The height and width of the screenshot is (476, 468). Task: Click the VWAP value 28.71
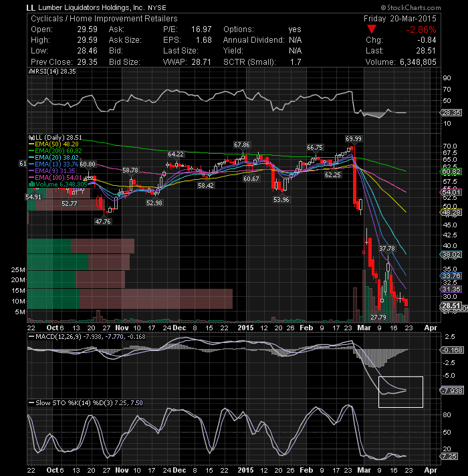pyautogui.click(x=201, y=62)
